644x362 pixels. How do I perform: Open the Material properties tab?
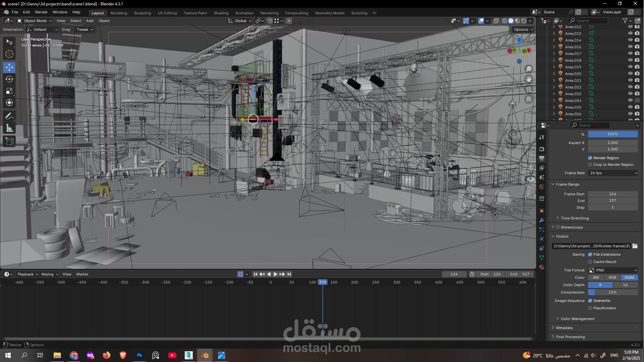(x=542, y=267)
